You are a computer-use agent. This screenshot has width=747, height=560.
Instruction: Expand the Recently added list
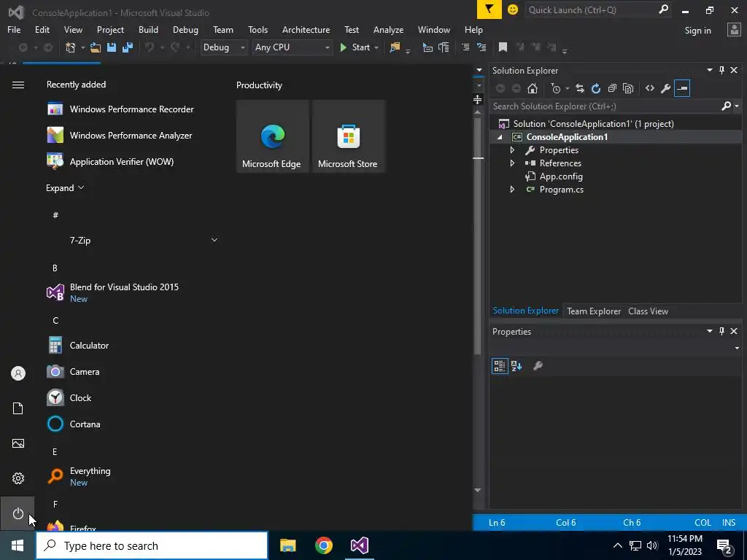click(x=65, y=187)
